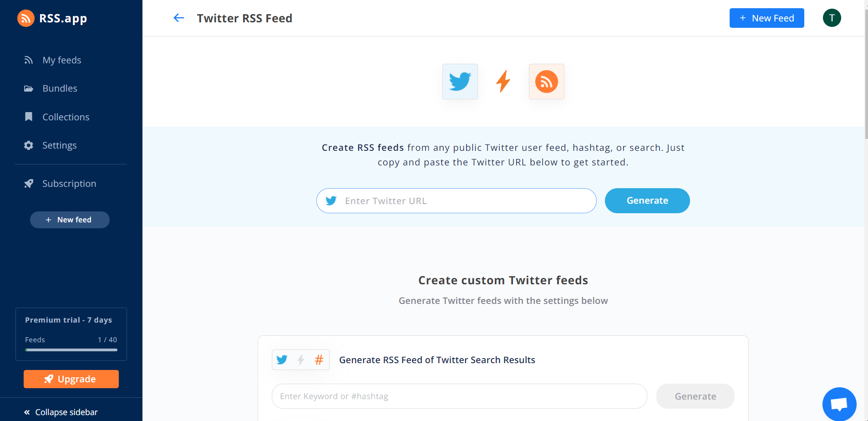Click the small Twitter icon beside hashtag
868x421 pixels.
click(282, 360)
